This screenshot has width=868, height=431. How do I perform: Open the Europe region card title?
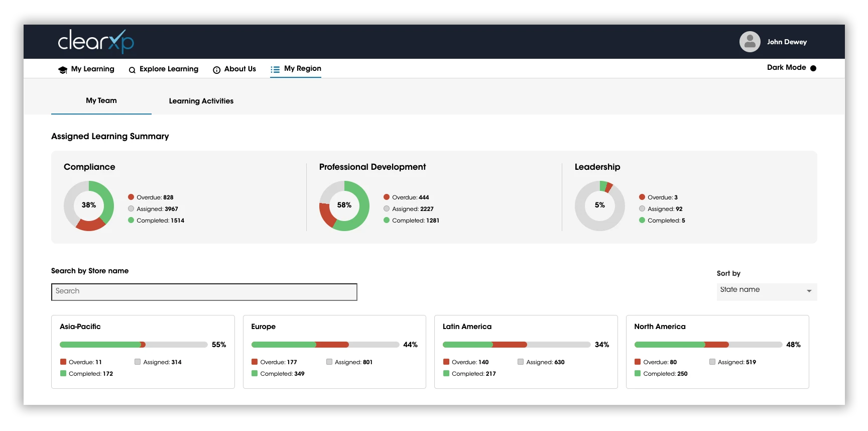263,327
